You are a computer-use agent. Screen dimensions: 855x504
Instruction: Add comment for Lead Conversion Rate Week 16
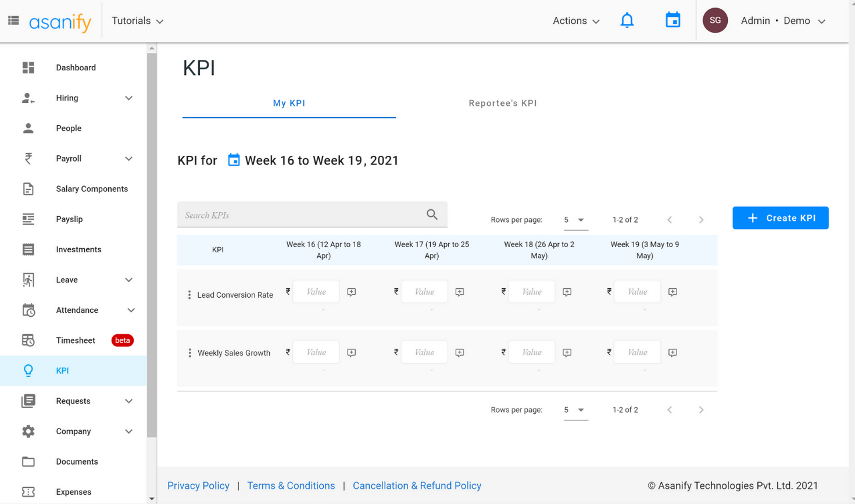pos(352,292)
